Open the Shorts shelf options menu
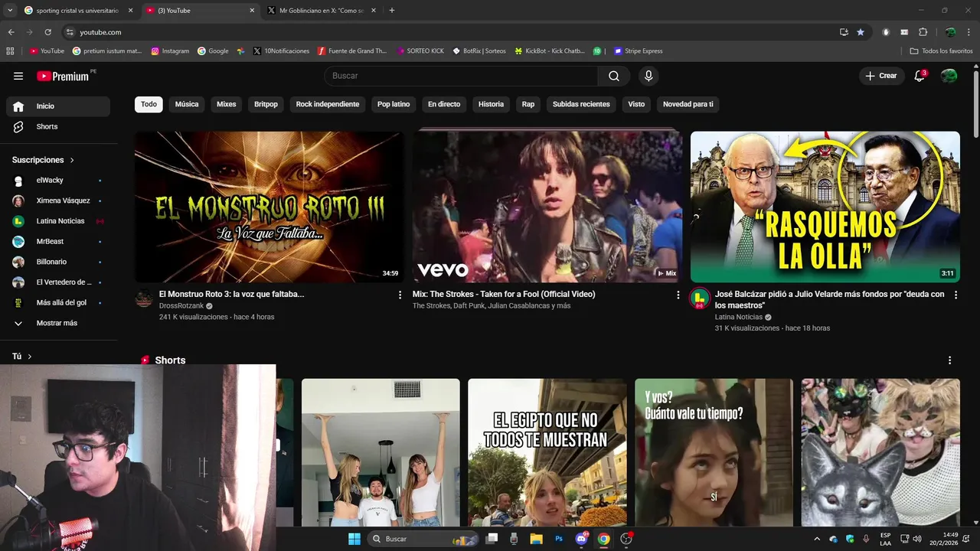Image resolution: width=980 pixels, height=551 pixels. [950, 360]
